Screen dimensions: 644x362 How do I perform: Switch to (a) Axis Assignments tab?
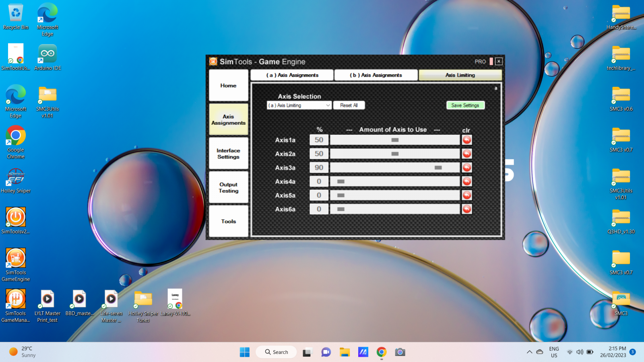tap(292, 75)
